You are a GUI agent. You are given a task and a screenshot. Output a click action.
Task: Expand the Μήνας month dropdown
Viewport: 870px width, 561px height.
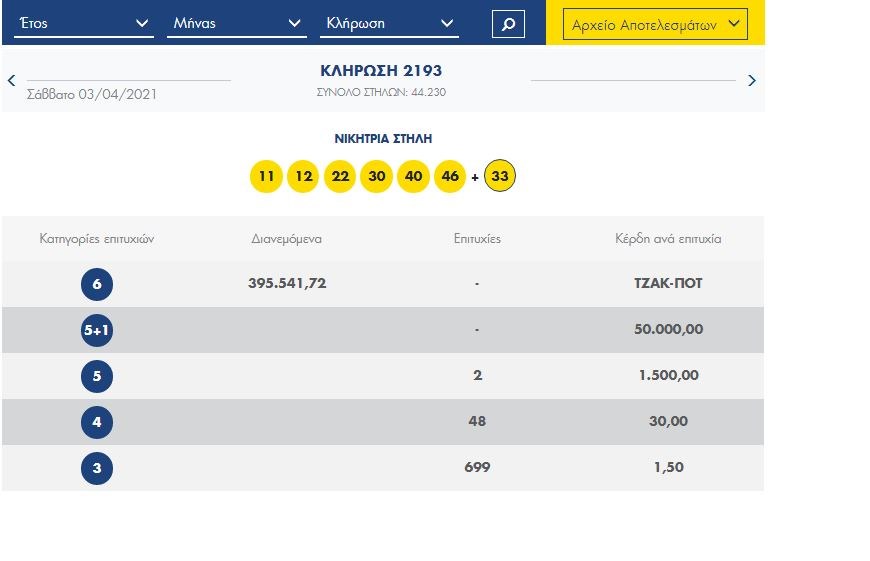(x=236, y=23)
